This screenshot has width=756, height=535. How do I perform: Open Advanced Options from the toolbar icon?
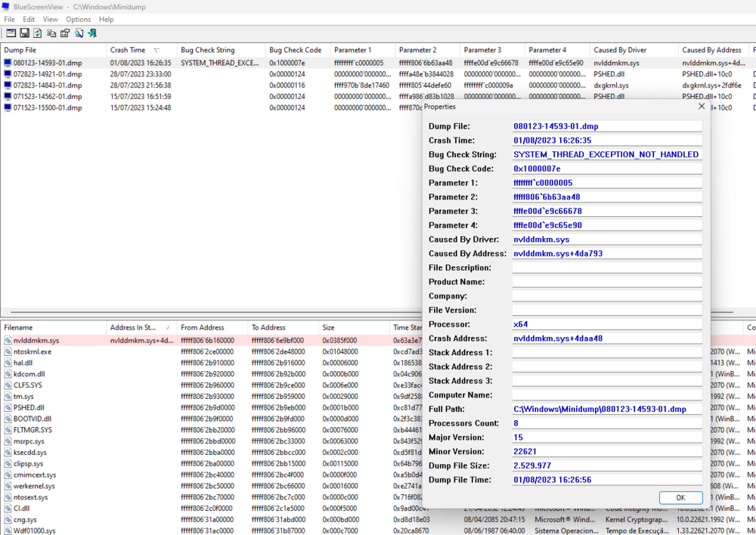11,33
